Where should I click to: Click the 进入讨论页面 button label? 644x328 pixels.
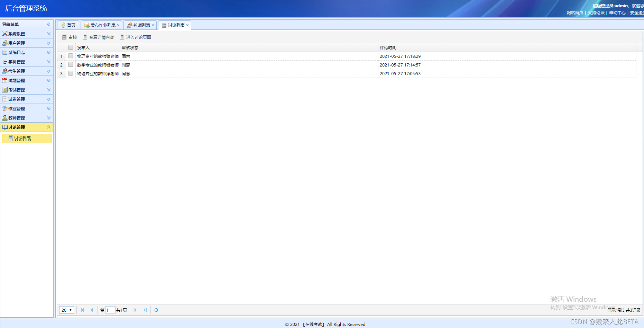point(138,37)
